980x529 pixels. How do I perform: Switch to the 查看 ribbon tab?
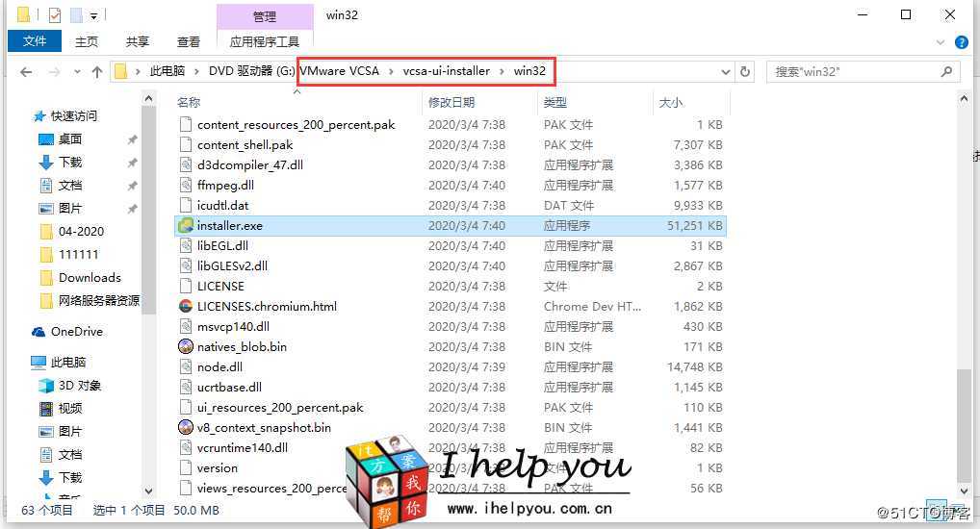coord(188,41)
